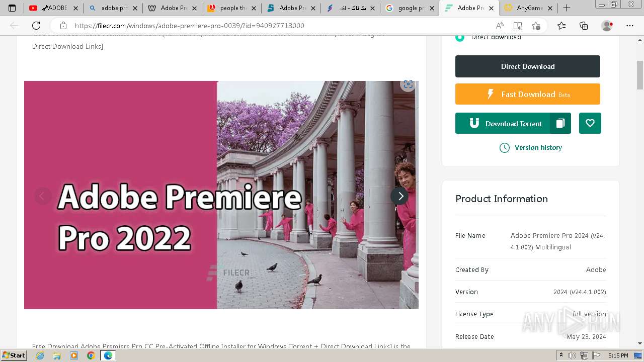Add this page to favorites
644x362 pixels.
[x=536, y=26]
